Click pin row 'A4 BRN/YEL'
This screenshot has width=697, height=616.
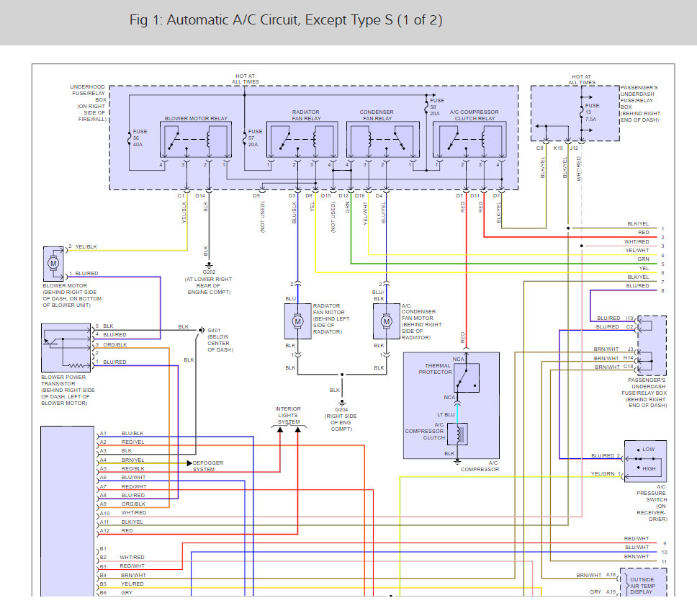pyautogui.click(x=122, y=460)
